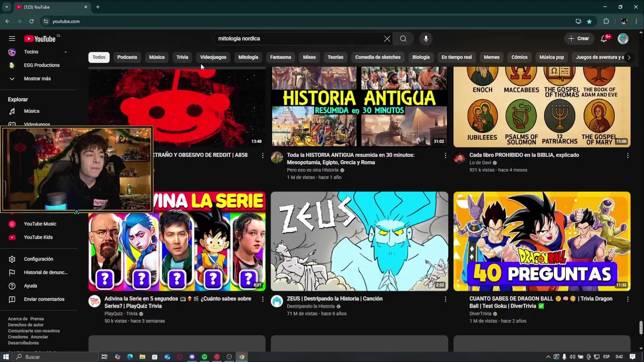Image resolution: width=644 pixels, height=362 pixels.
Task: Open options for the Reddit A858 video
Action: click(x=262, y=155)
